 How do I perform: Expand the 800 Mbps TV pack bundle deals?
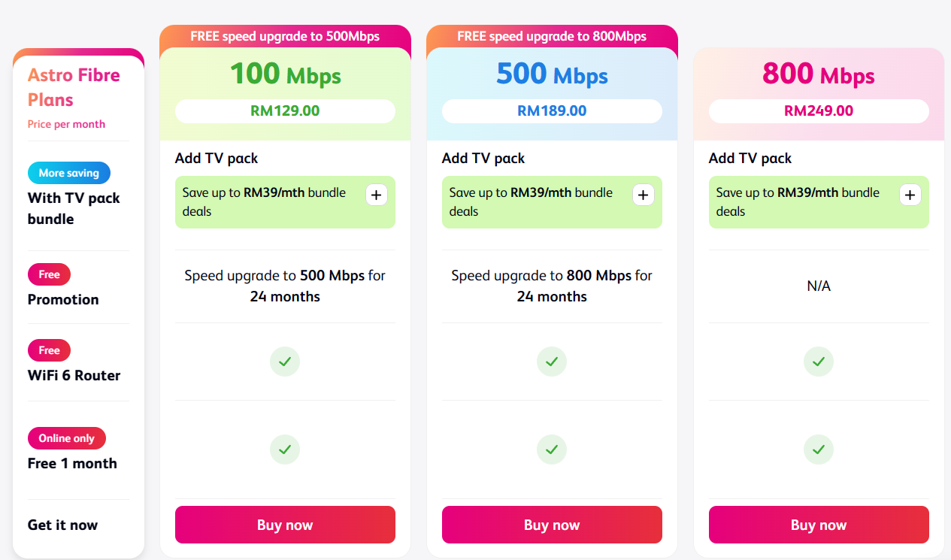click(x=910, y=195)
